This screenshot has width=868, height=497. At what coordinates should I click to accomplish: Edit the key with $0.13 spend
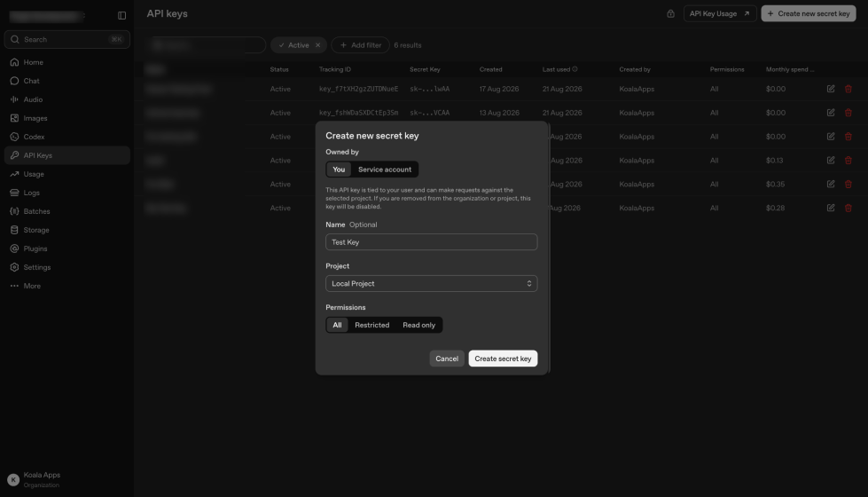[x=831, y=160]
